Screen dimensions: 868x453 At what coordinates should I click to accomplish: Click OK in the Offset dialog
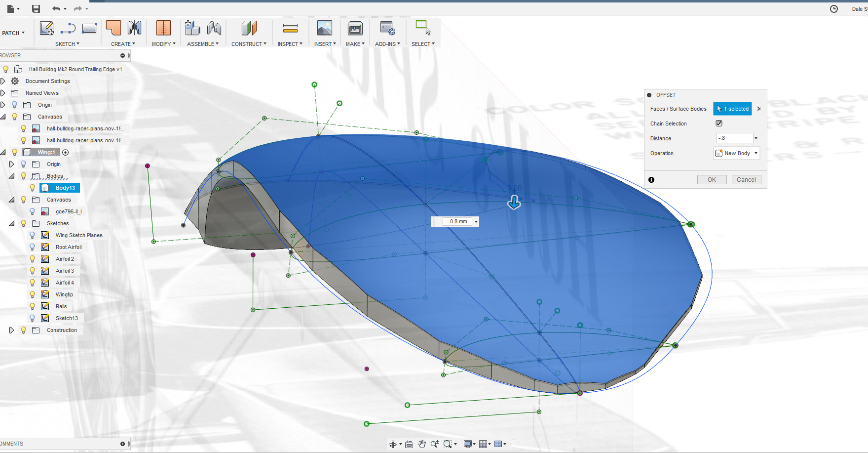[x=712, y=179]
